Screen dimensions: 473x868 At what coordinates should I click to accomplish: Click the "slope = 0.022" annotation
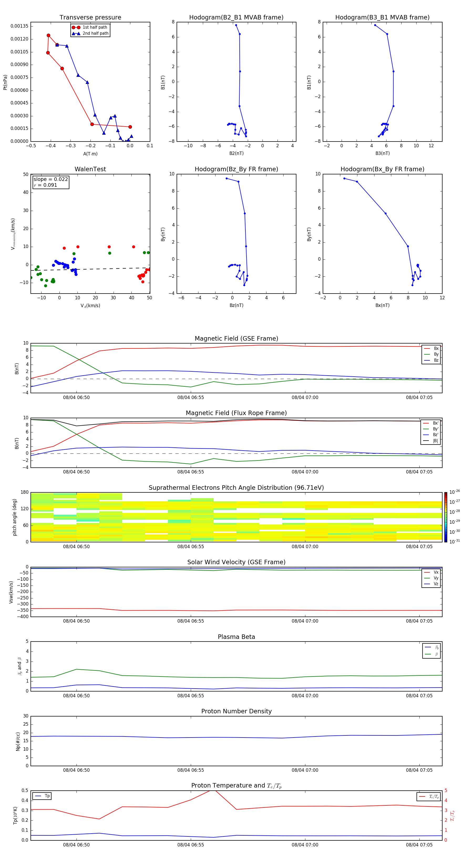point(51,179)
